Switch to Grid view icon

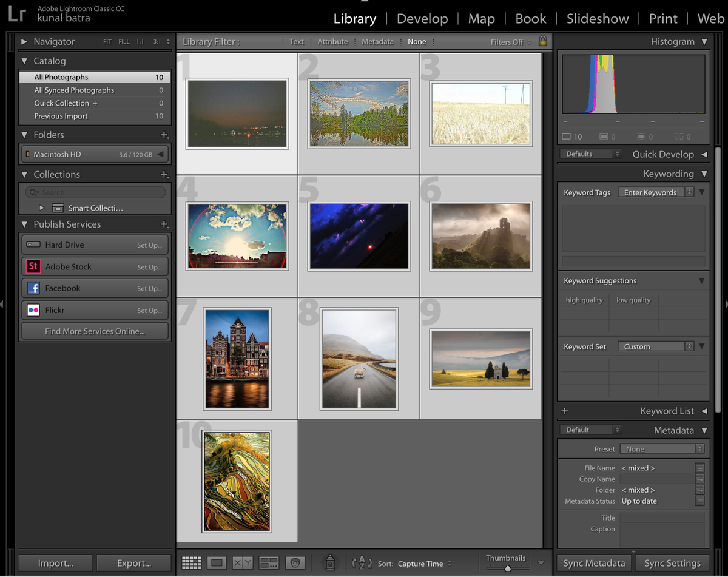tap(191, 563)
